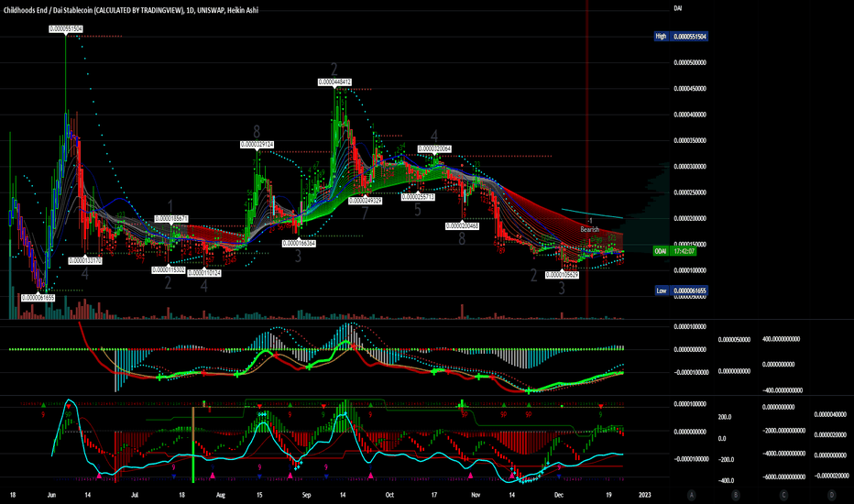Click the 0.0000329124 pivot label
Image resolution: width=854 pixels, height=504 pixels.
click(x=257, y=145)
